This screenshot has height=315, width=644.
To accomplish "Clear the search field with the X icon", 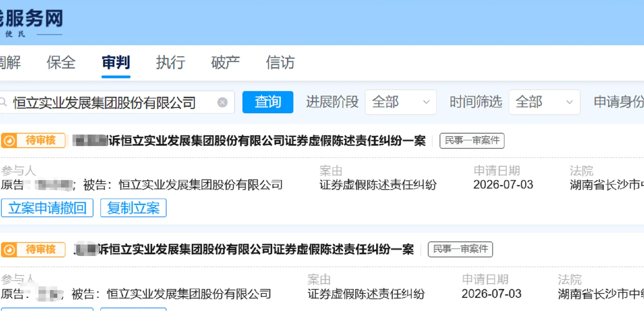I will point(222,102).
